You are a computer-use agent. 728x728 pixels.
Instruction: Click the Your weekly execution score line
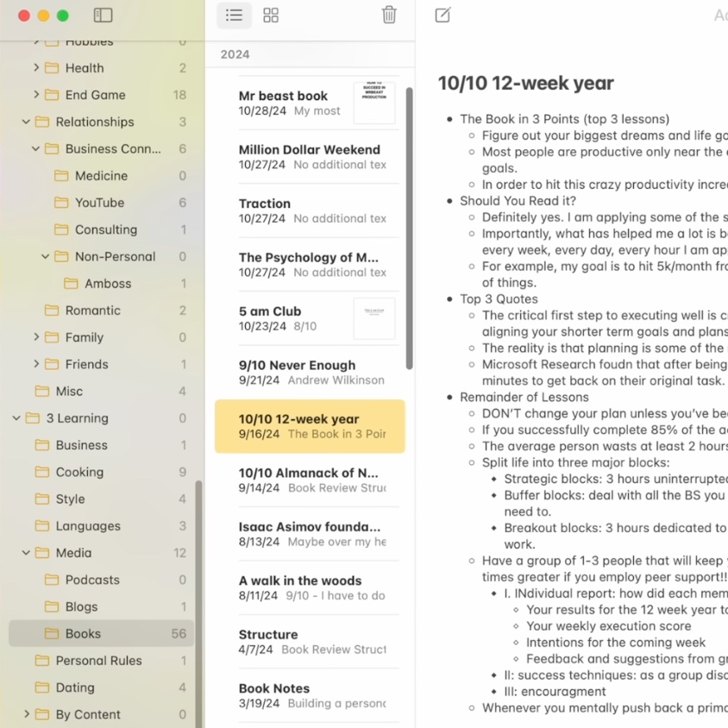point(608,626)
